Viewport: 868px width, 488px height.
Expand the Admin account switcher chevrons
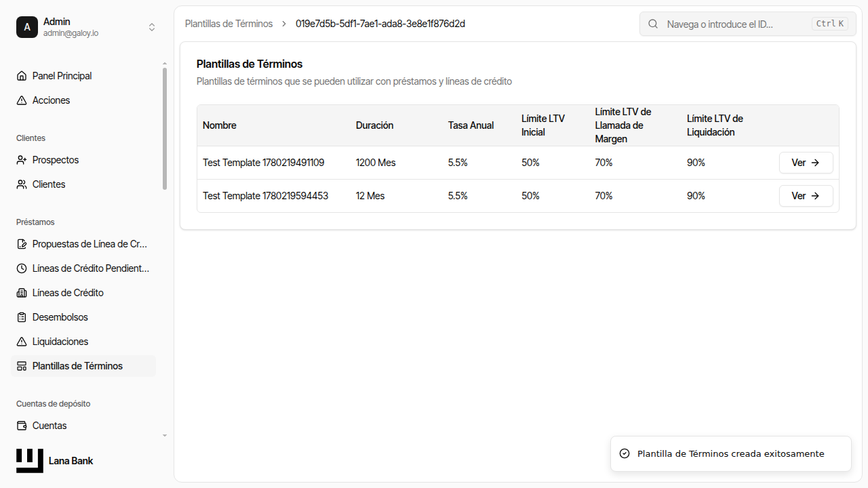coord(152,27)
